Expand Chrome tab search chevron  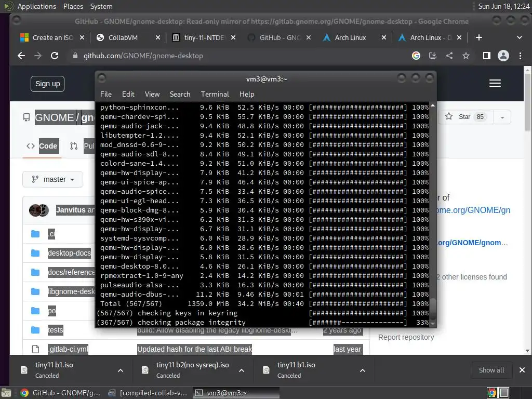519,37
